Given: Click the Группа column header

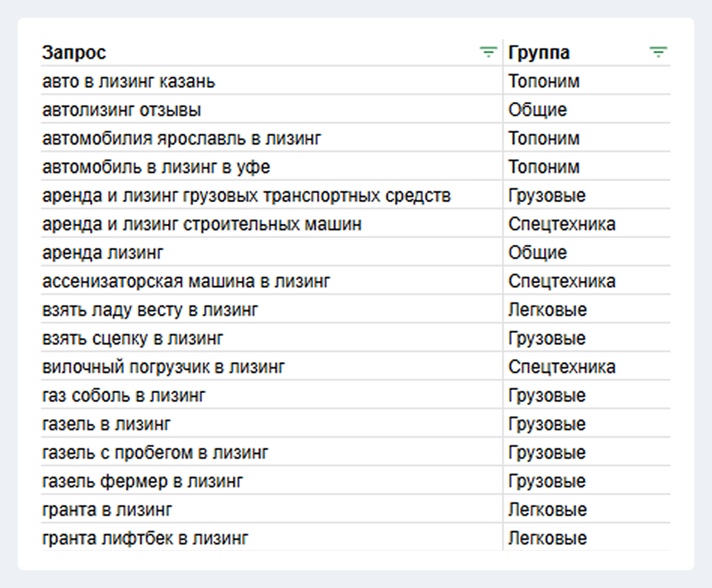Looking at the screenshot, I should (x=539, y=53).
